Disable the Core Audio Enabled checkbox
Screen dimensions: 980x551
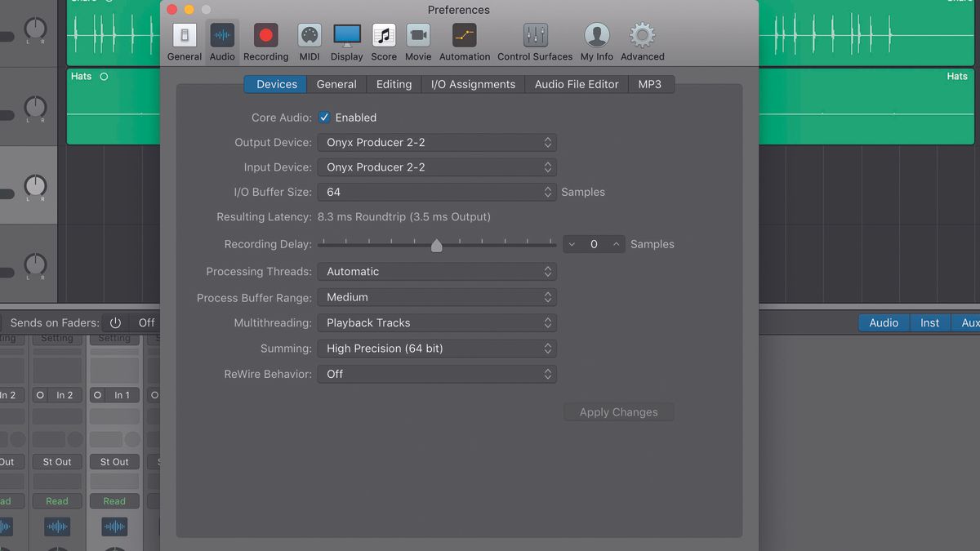click(324, 118)
